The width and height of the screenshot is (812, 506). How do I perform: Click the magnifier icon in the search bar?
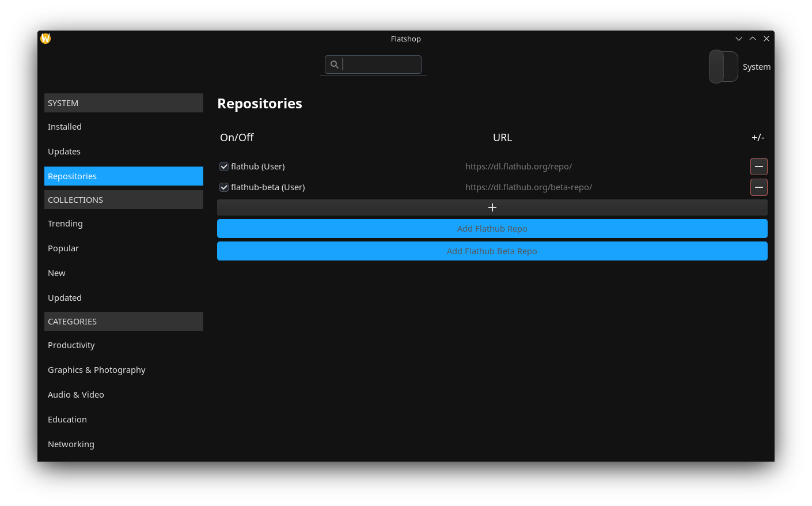pyautogui.click(x=335, y=64)
